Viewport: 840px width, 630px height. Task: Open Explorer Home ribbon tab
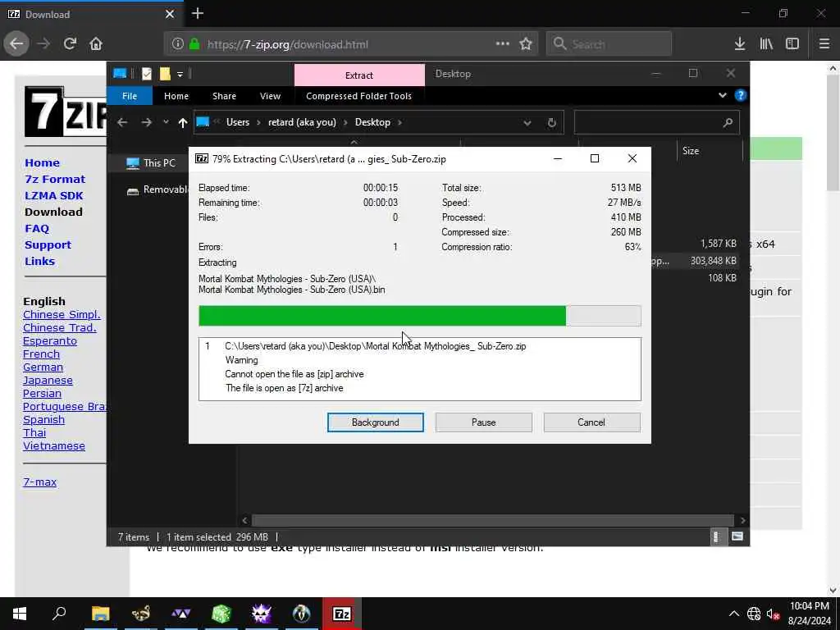176,96
